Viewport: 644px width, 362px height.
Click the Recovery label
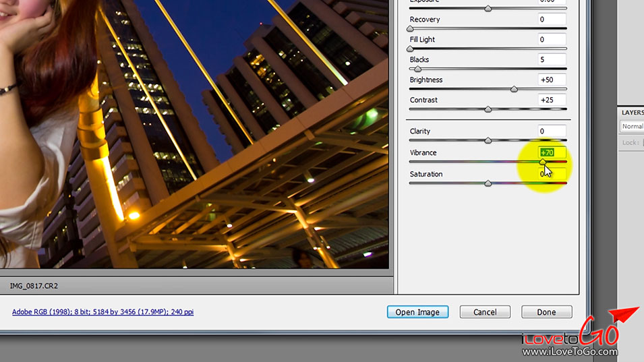click(x=425, y=20)
